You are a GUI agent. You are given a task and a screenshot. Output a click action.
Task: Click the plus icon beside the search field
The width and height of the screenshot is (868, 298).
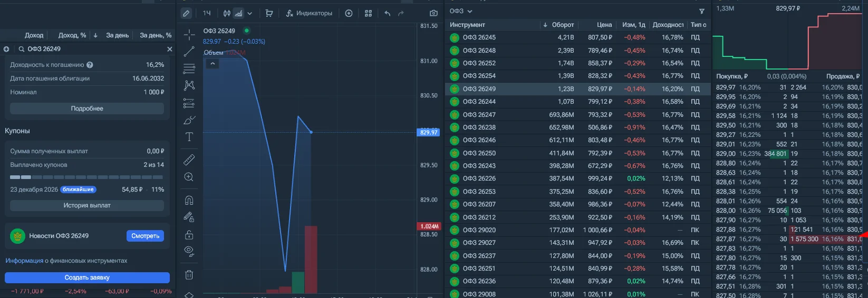[x=6, y=49]
